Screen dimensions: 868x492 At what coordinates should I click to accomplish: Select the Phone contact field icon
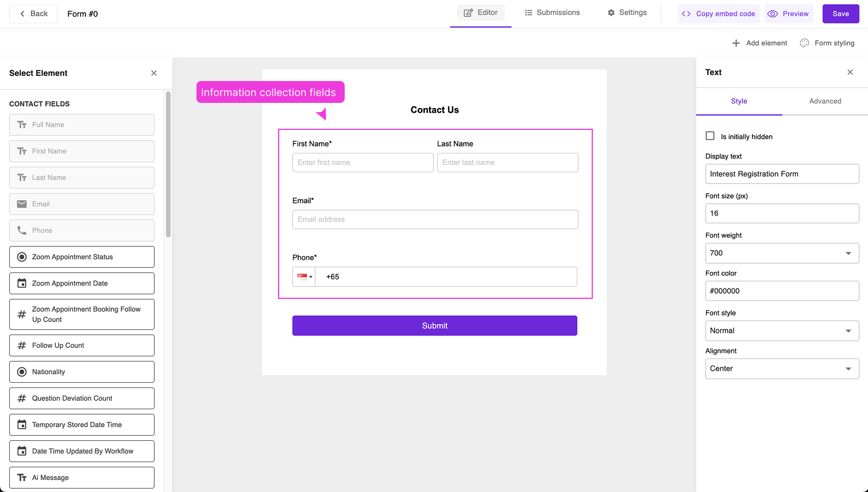[21, 230]
